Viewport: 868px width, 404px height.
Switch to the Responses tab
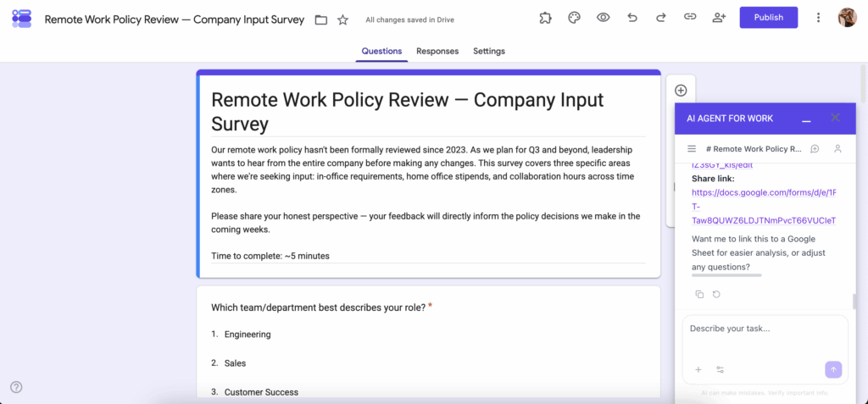tap(437, 51)
